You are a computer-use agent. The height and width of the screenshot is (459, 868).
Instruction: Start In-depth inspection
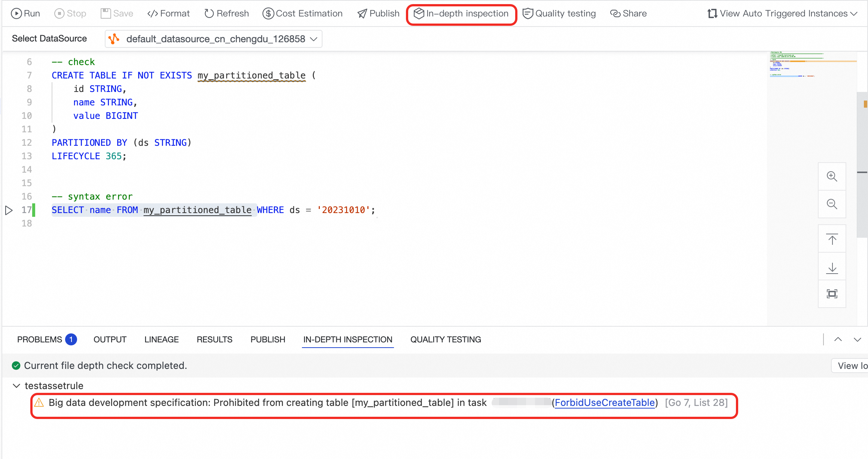point(461,14)
